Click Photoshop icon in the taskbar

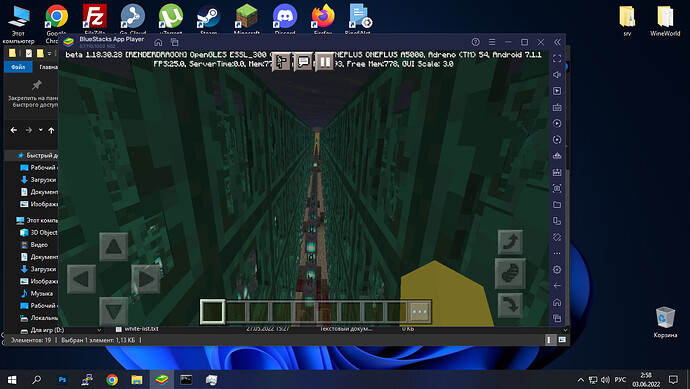click(62, 379)
